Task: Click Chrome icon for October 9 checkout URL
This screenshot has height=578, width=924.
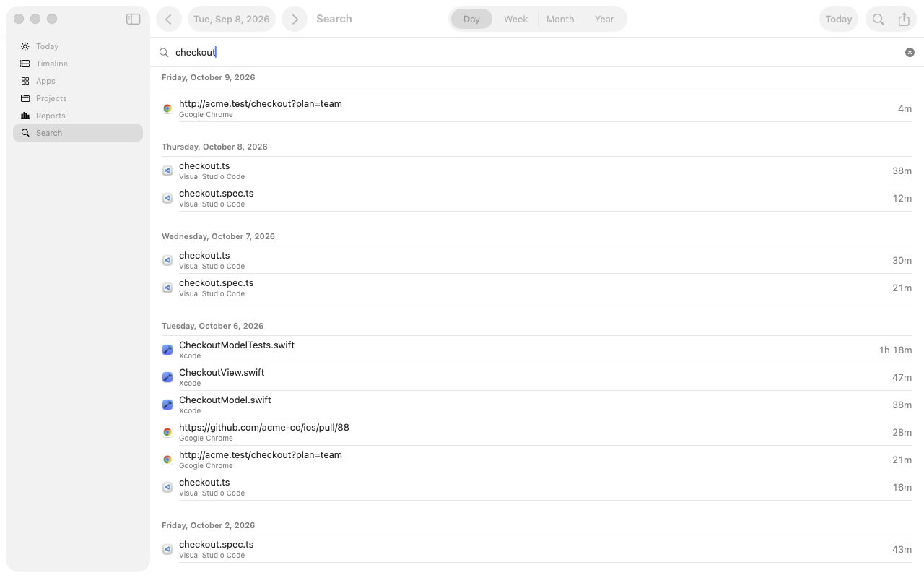Action: (x=167, y=108)
